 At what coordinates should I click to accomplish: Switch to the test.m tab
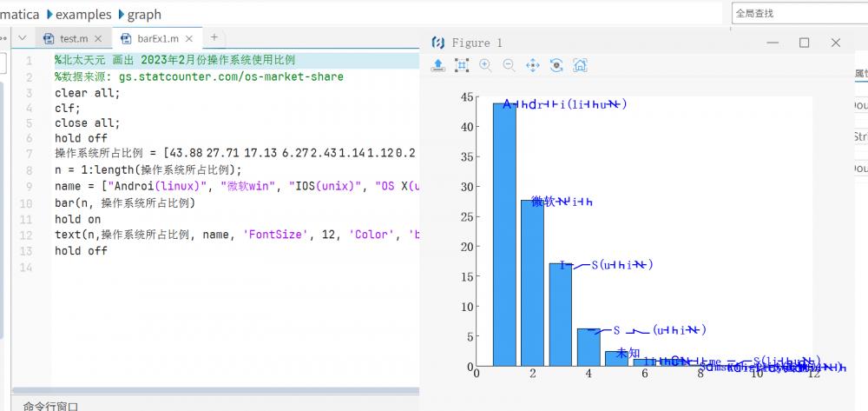73,38
